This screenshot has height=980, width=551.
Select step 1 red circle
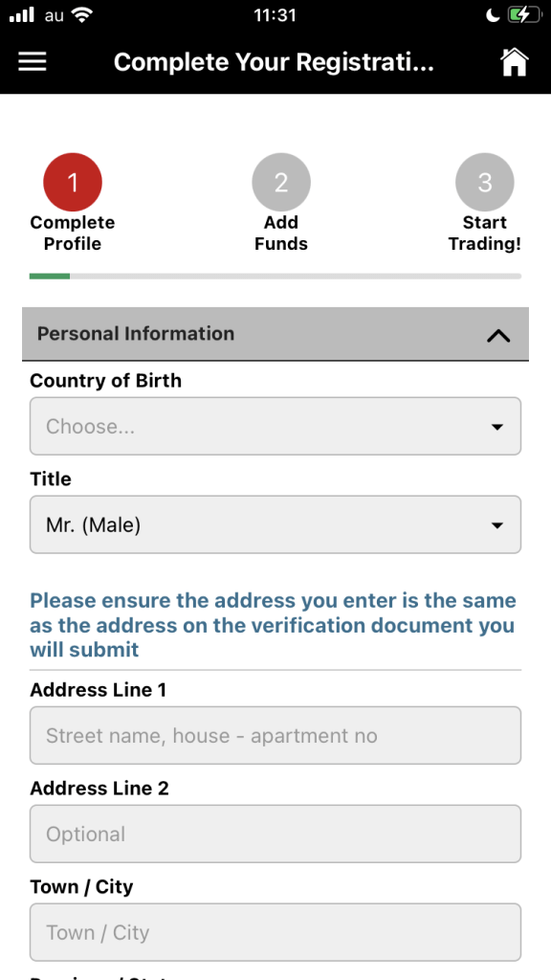[73, 183]
